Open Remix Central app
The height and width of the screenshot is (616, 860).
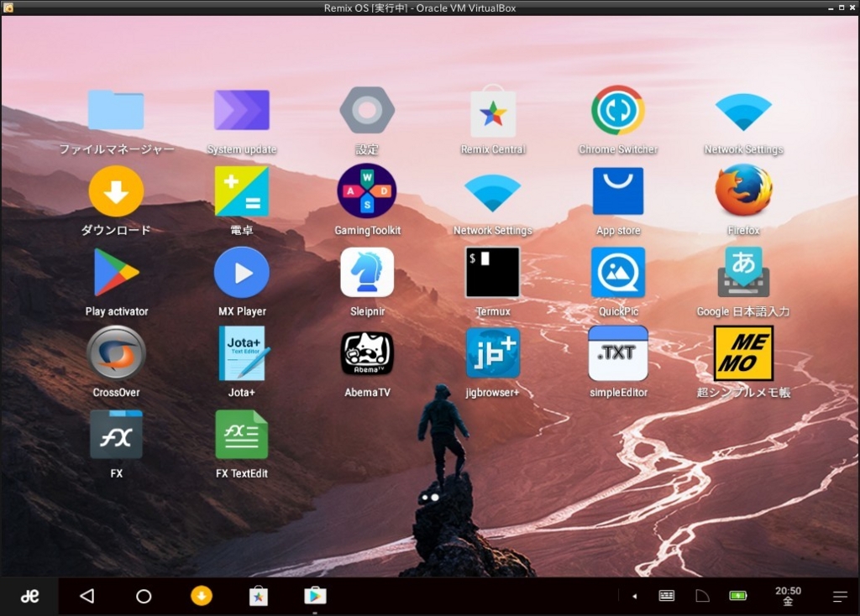[492, 112]
